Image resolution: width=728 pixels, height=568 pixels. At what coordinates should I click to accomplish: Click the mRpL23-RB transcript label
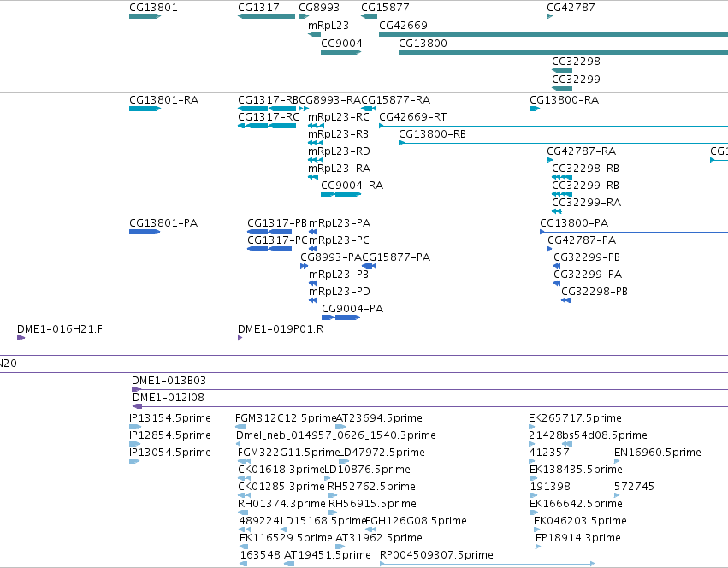pyautogui.click(x=338, y=134)
